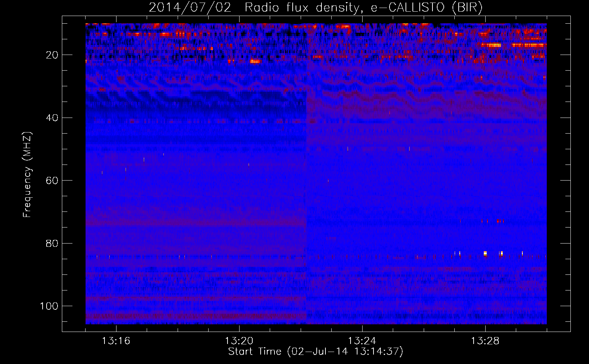The image size is (589, 364).
Task: Click the 13:20 time tick label
Action: [x=239, y=341]
